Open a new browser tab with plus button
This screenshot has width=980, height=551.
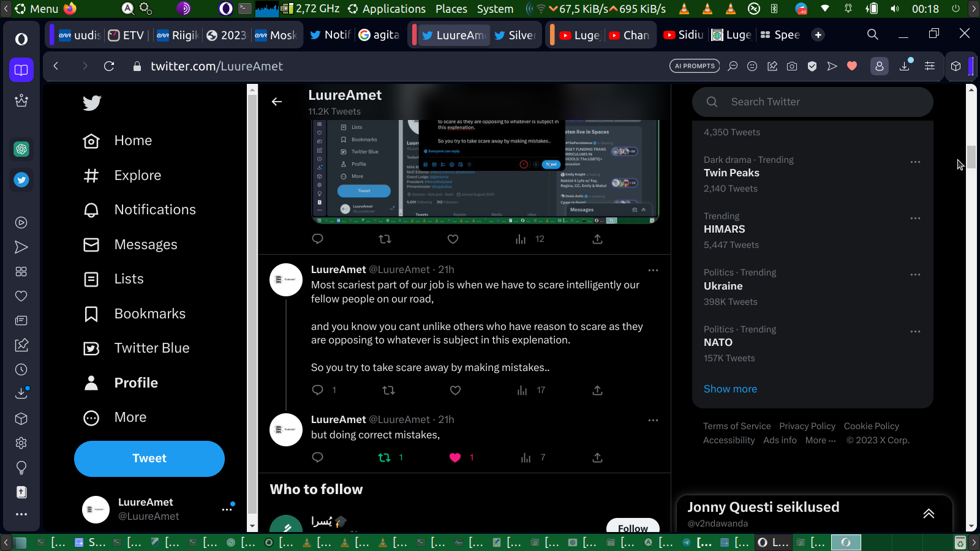coord(818,35)
